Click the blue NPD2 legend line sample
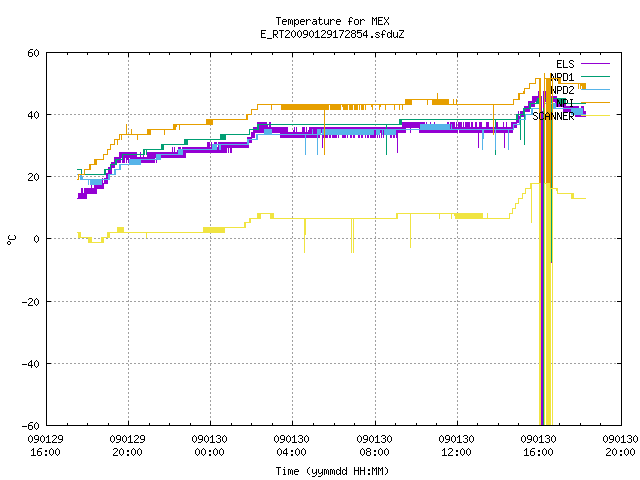 [595, 89]
